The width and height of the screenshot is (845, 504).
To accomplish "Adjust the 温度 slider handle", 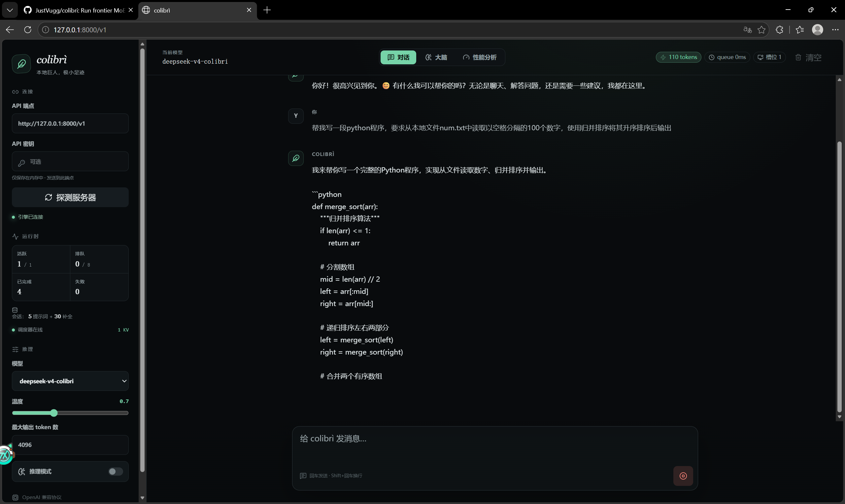I will pyautogui.click(x=54, y=413).
